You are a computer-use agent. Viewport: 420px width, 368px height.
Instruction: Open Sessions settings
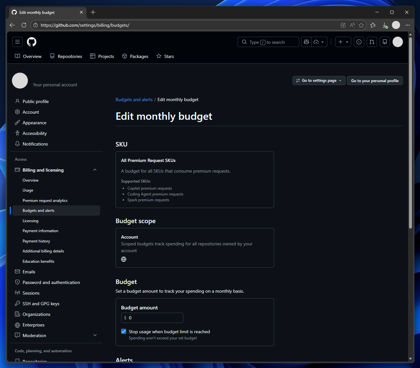[31, 293]
